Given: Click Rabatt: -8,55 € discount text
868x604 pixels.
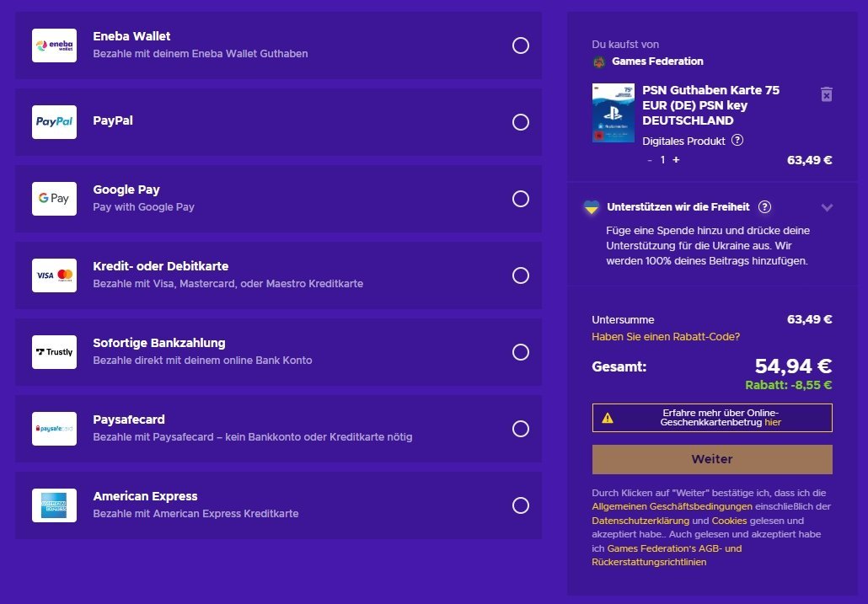Looking at the screenshot, I should [x=788, y=385].
